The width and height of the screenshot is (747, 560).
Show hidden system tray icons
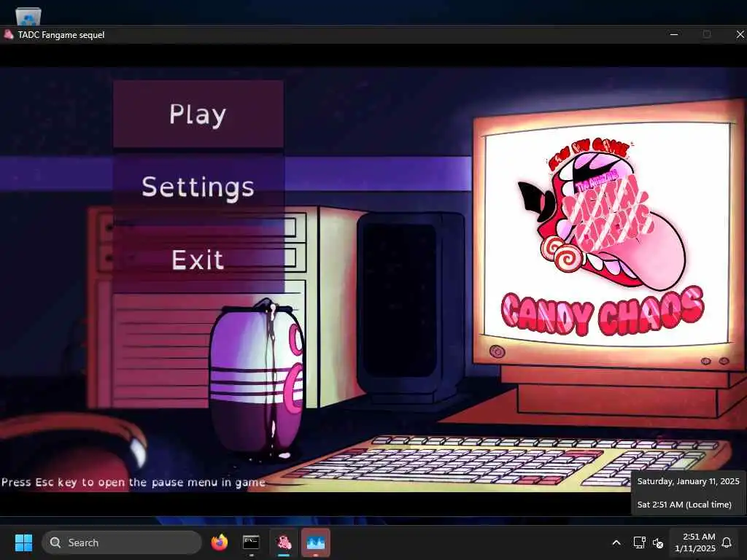[x=616, y=542]
